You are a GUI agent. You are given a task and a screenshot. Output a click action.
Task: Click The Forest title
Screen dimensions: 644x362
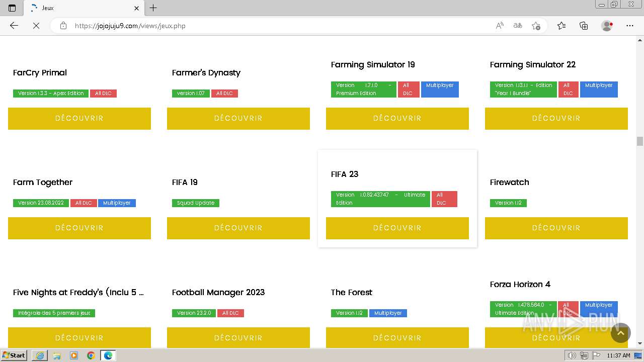point(352,293)
